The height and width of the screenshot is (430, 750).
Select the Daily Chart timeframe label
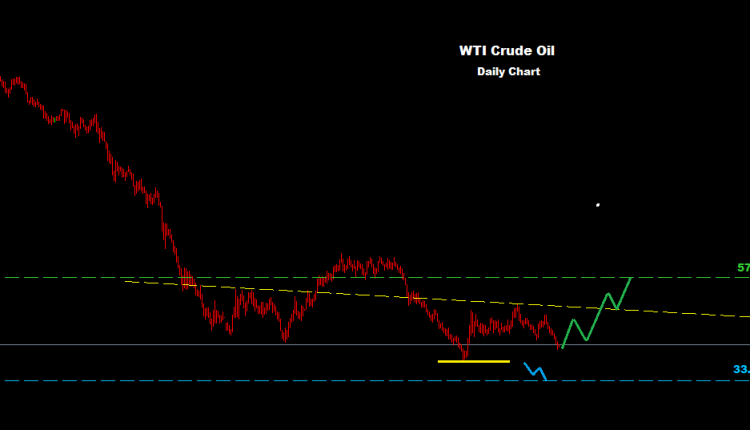[508, 72]
